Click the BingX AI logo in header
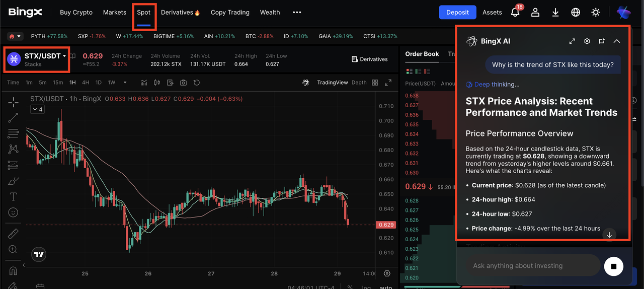The image size is (644, 289). click(623, 12)
